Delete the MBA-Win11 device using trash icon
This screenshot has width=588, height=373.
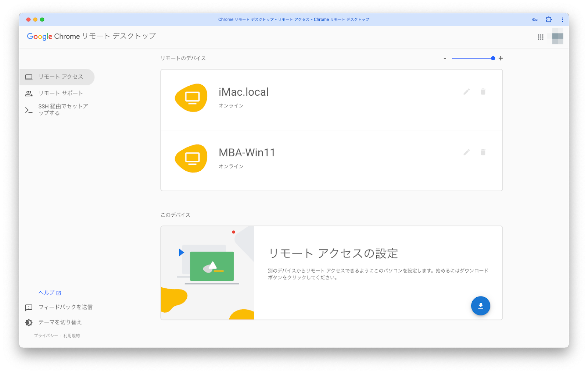483,152
